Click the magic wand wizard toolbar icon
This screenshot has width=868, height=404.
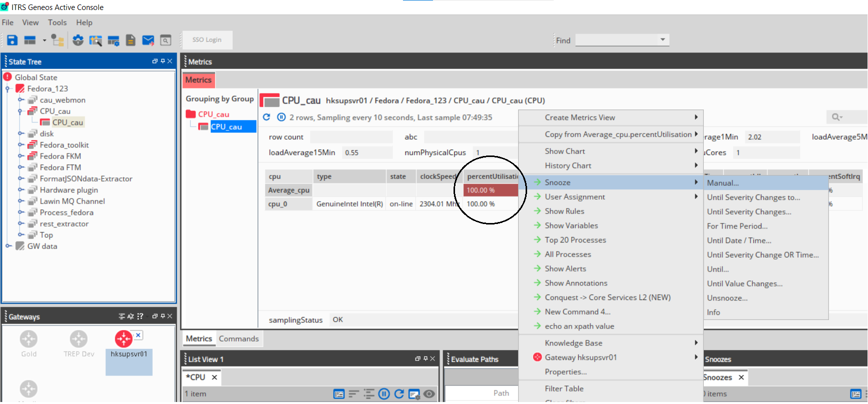click(x=96, y=40)
